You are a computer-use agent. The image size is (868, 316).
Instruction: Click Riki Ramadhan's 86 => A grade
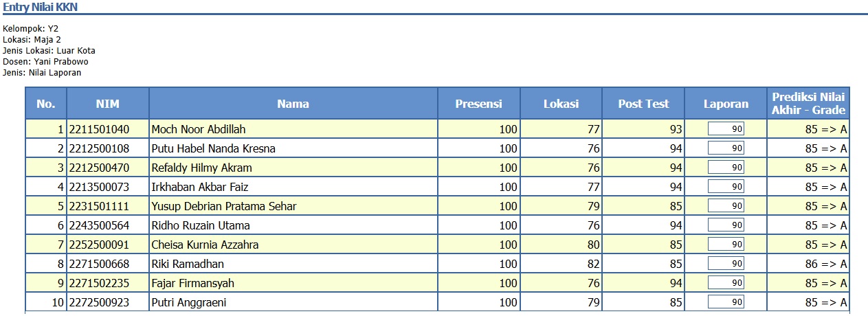pos(825,264)
